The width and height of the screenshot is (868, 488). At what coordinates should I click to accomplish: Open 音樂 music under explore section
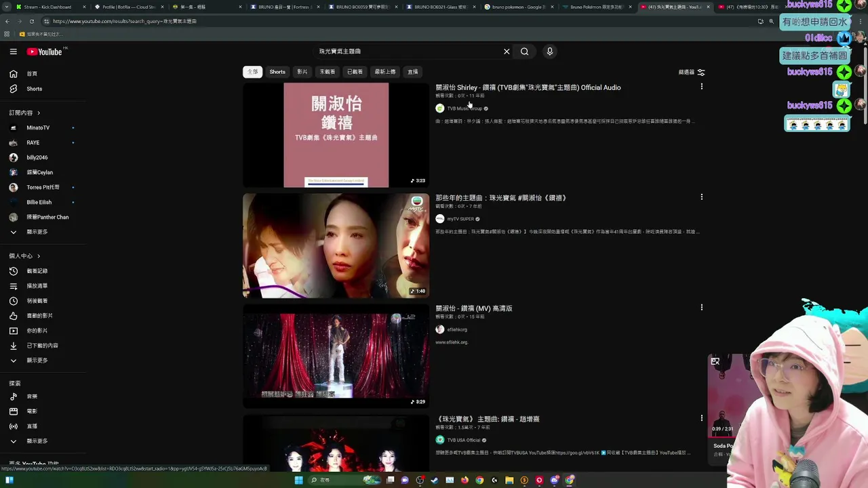tap(23, 396)
